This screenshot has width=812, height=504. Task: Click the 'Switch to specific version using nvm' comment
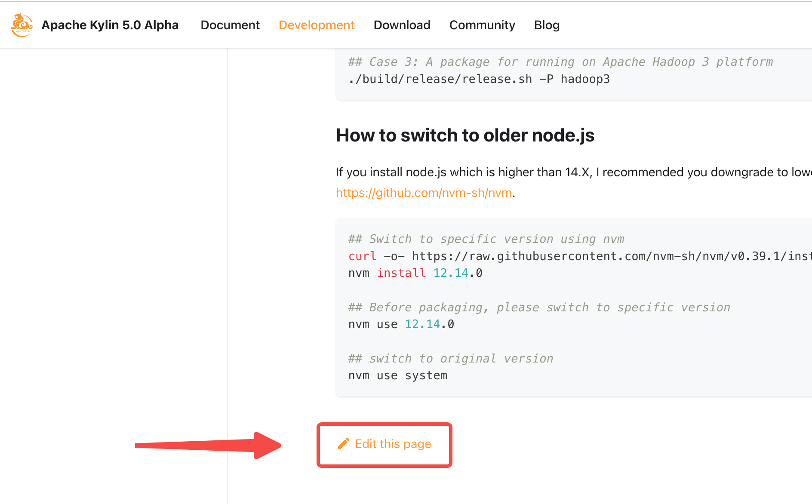(486, 239)
